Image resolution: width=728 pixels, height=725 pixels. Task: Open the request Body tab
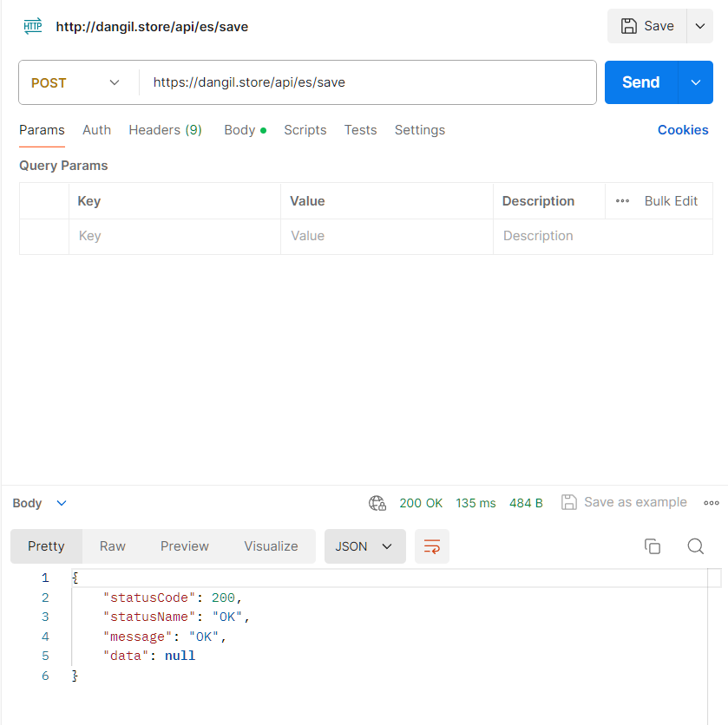click(246, 130)
